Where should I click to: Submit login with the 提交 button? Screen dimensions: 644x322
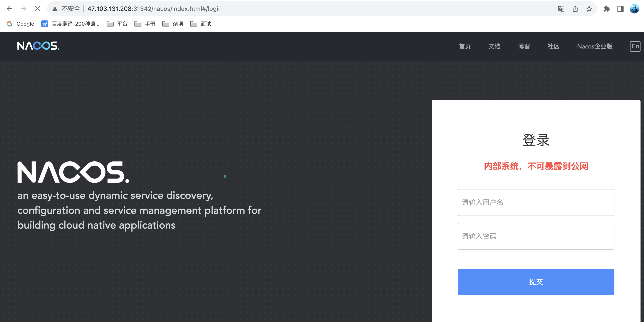536,282
